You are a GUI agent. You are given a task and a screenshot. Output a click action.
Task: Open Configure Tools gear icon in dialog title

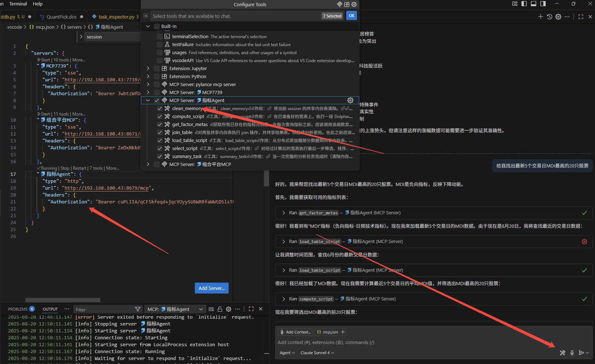coord(354,4)
